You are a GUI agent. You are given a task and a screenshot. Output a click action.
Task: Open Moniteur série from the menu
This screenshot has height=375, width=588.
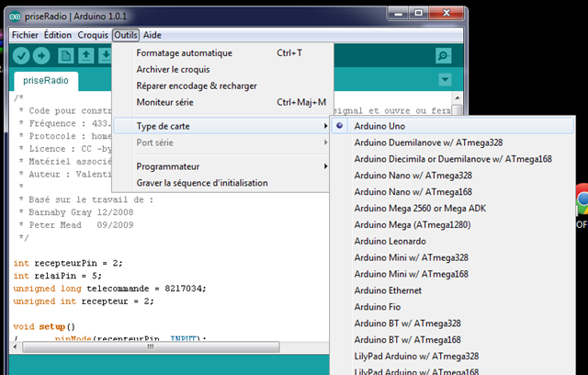click(x=221, y=102)
